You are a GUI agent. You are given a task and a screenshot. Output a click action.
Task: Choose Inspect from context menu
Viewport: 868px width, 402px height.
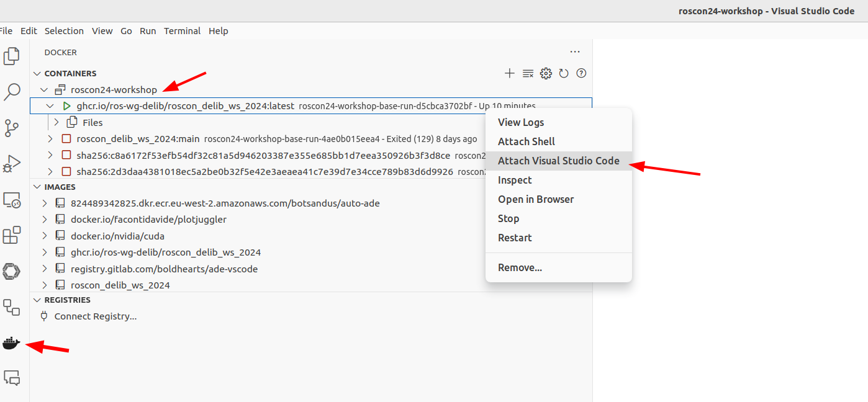(559, 180)
